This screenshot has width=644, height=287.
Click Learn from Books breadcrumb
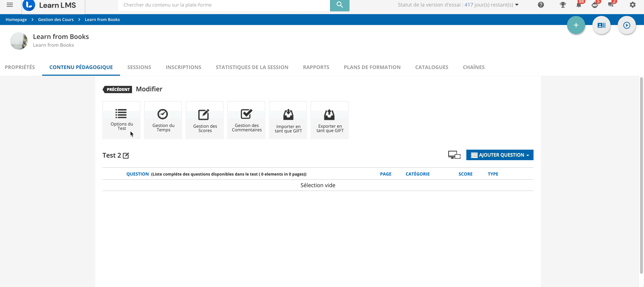102,20
